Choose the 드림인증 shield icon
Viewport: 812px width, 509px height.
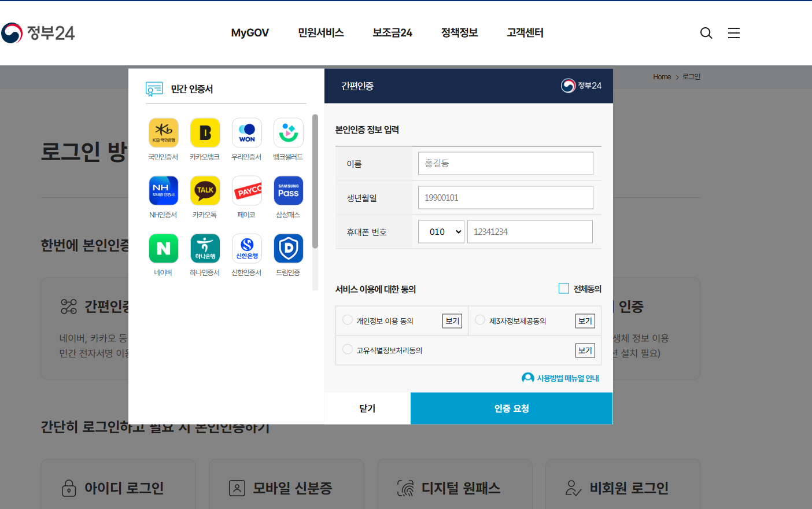(x=289, y=249)
